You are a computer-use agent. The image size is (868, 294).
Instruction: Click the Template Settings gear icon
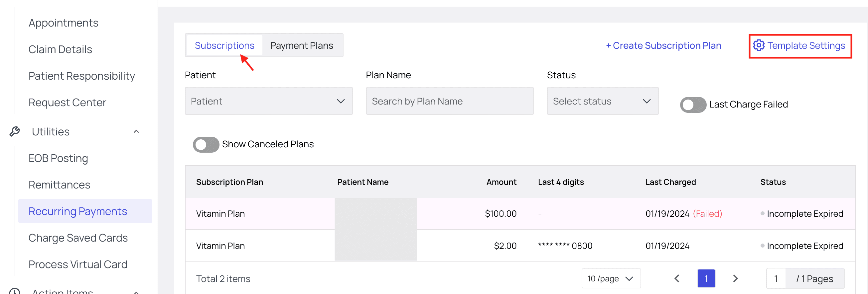759,45
